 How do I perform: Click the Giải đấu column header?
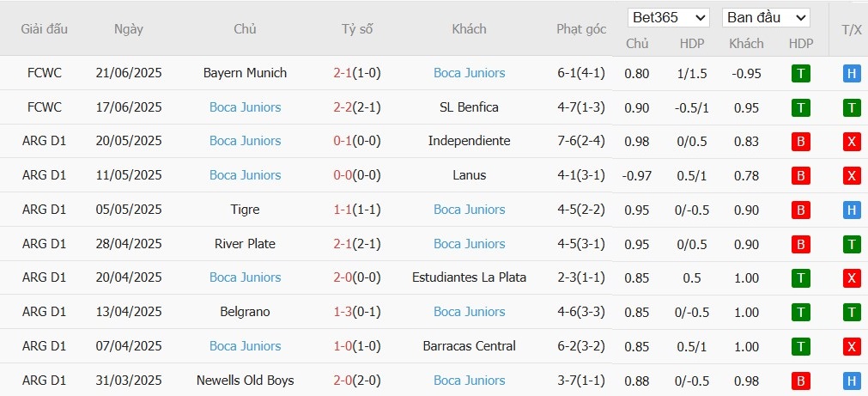(x=45, y=29)
